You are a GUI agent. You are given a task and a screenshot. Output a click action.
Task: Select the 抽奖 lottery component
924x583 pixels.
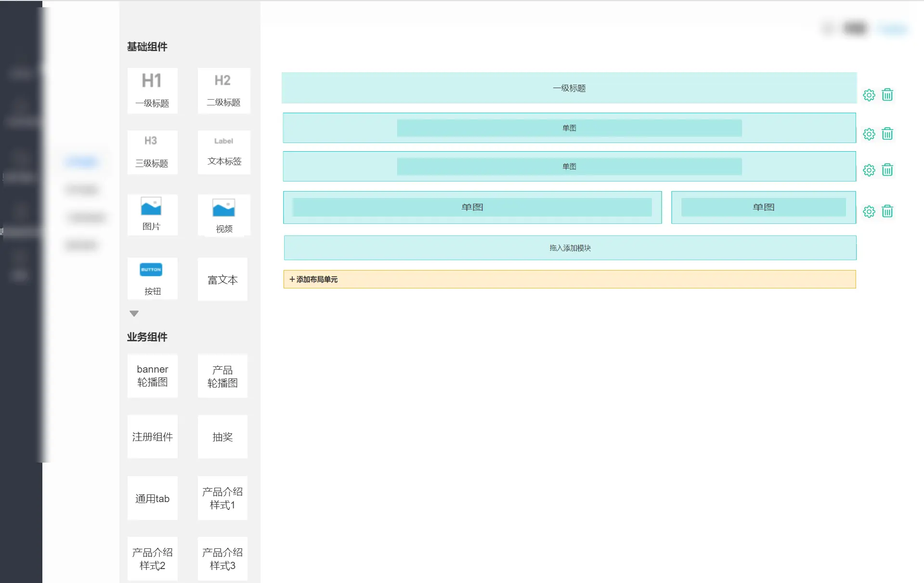click(x=222, y=437)
